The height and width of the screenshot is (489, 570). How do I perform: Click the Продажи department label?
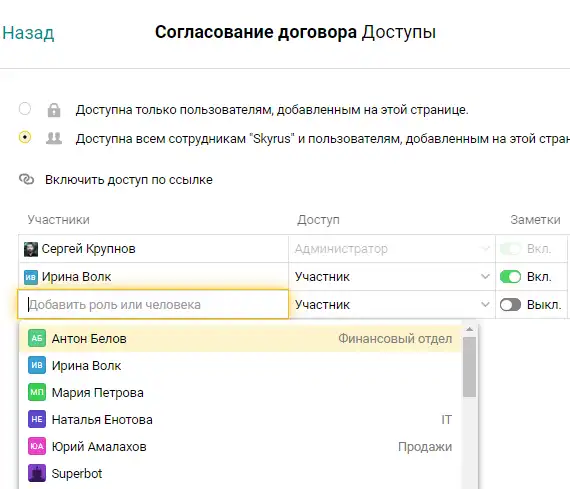tap(425, 446)
